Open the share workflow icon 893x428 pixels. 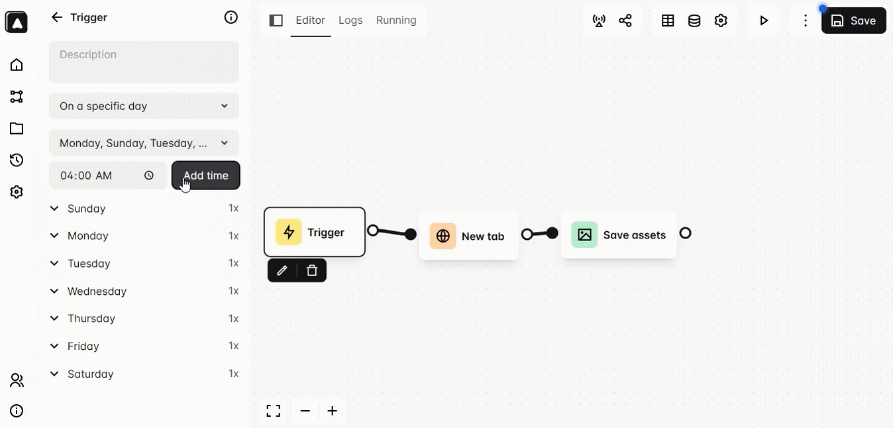click(625, 20)
